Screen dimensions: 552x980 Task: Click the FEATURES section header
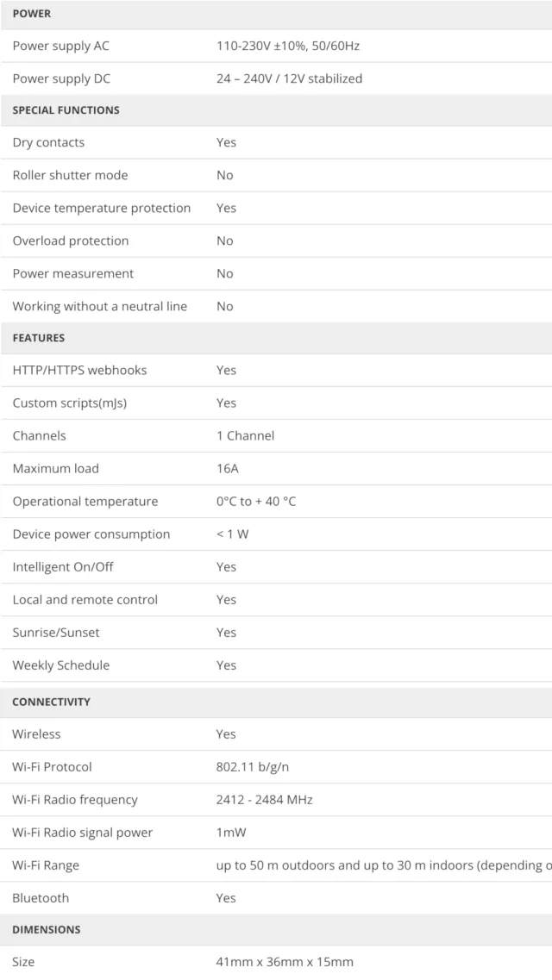[x=38, y=338]
